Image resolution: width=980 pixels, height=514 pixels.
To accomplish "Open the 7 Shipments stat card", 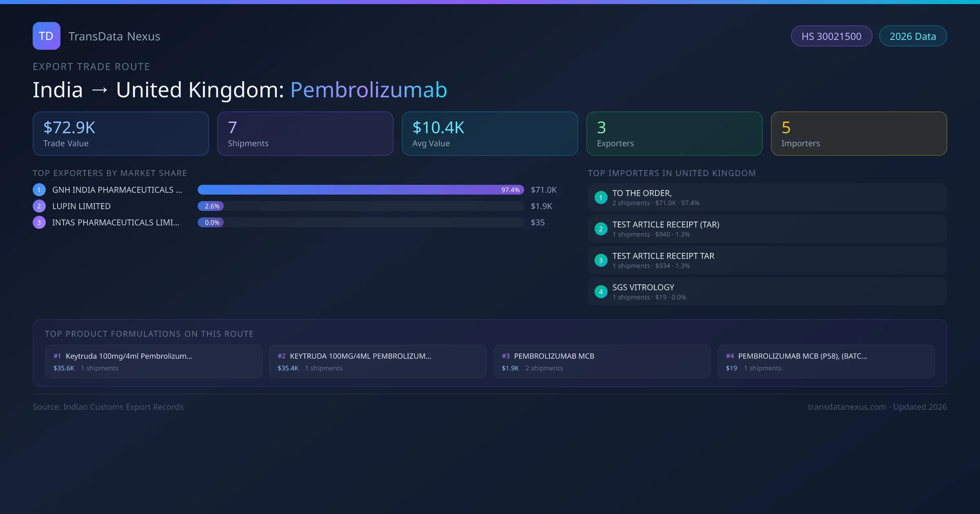I will (305, 134).
